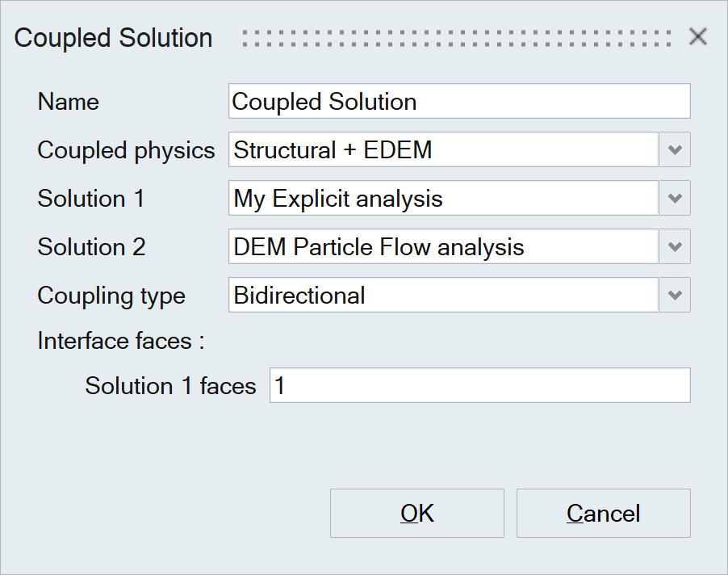
Task: Click the 'Bidirectional' coupling type field
Action: click(443, 296)
